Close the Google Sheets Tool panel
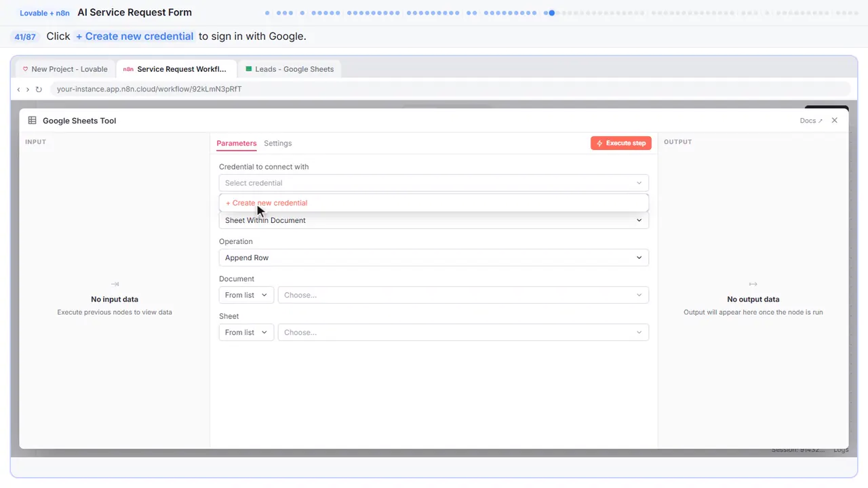 [x=835, y=121]
